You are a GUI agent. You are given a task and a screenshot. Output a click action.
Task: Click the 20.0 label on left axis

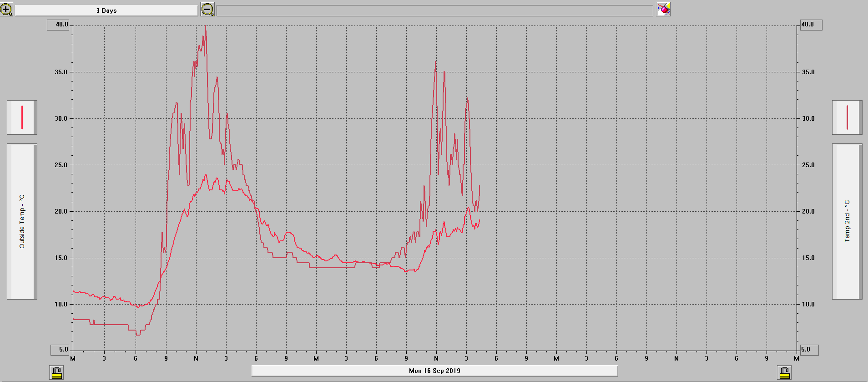(61, 211)
